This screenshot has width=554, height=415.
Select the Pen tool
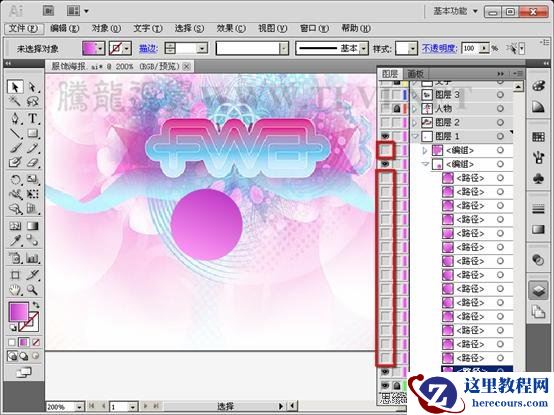pyautogui.click(x=15, y=118)
